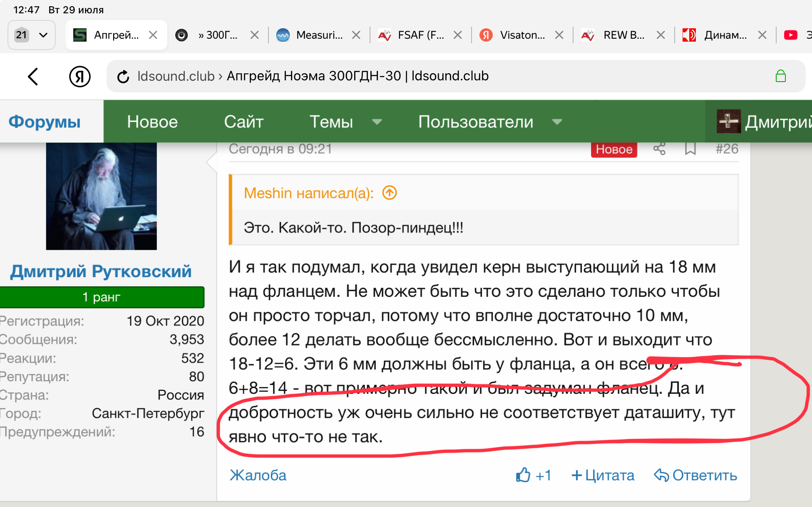Like the post with thumbs-up icon
The width and height of the screenshot is (812, 507).
tap(523, 475)
